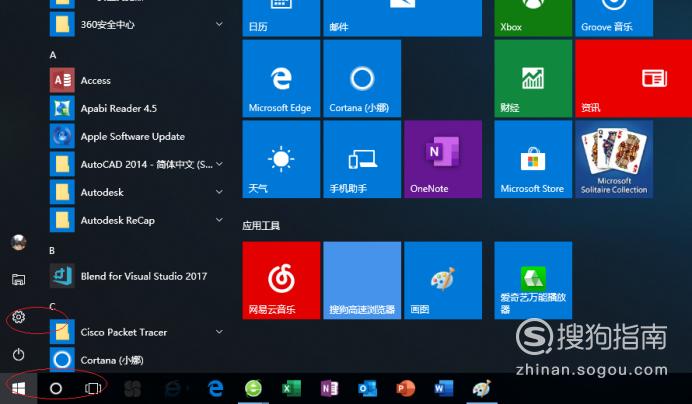Open the 资讯 news tile
Image resolution: width=692 pixels, height=404 pixels.
click(x=634, y=79)
